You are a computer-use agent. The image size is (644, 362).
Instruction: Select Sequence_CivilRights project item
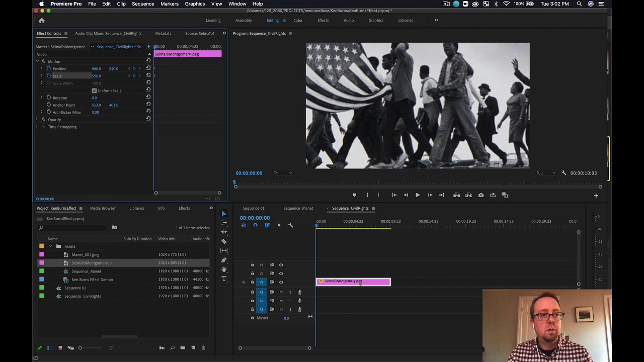(x=83, y=296)
